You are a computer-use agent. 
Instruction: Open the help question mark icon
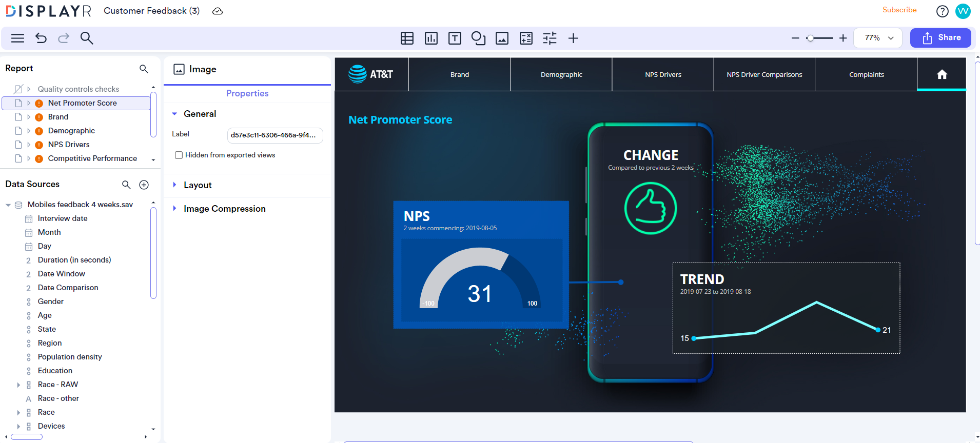942,11
